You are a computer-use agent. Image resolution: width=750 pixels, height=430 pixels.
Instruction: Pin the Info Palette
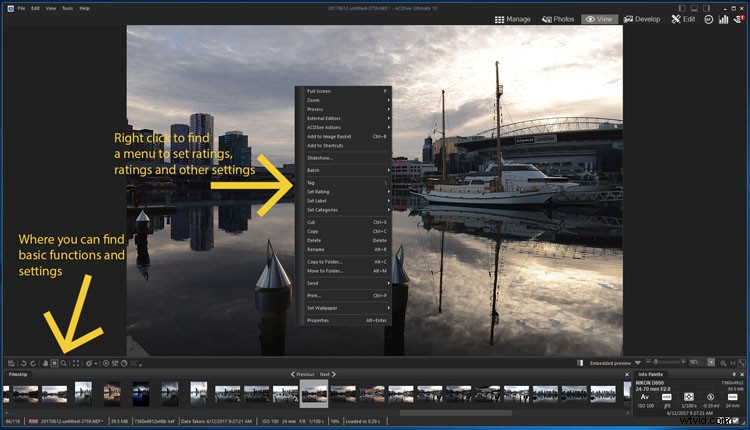tap(734, 375)
